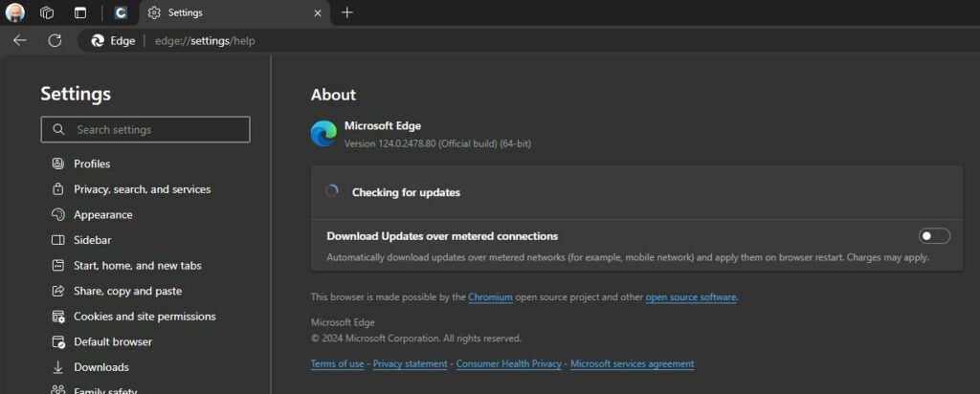The width and height of the screenshot is (980, 394).
Task: Click the Profiles icon in sidebar
Action: [58, 164]
